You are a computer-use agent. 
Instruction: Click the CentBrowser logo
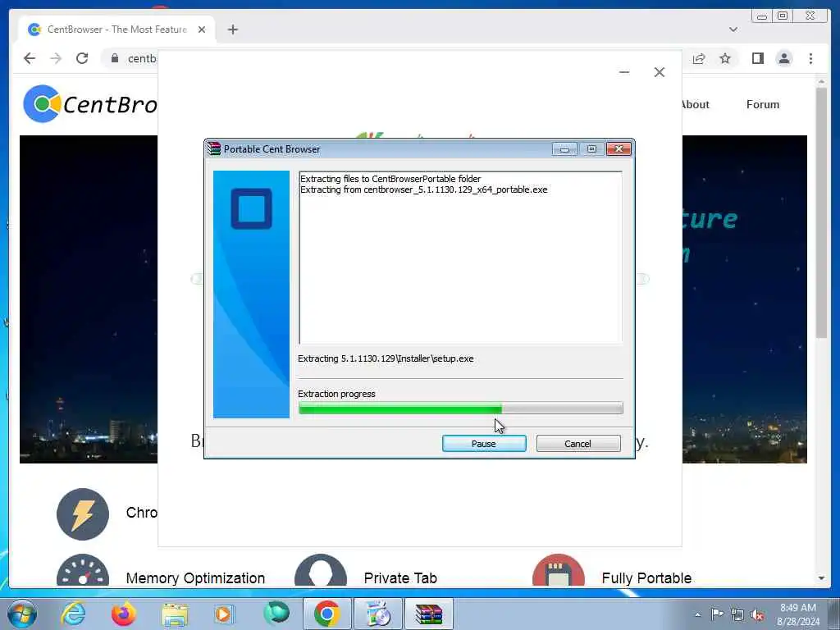click(x=89, y=104)
